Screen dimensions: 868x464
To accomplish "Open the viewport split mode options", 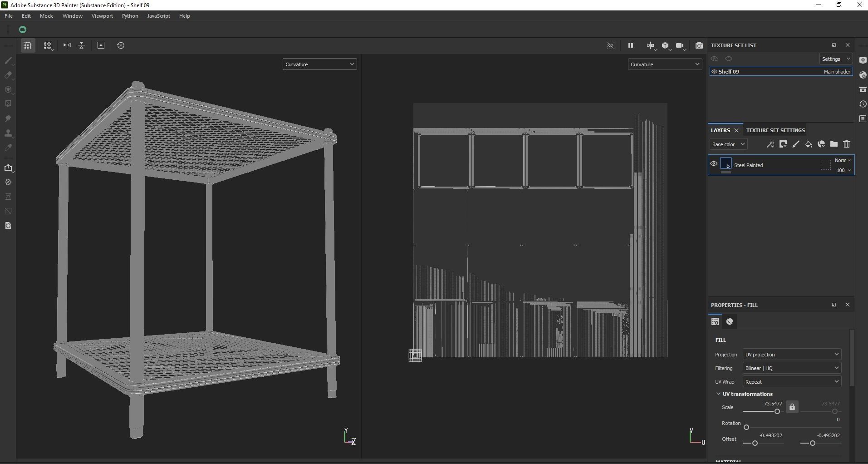I will coord(651,45).
